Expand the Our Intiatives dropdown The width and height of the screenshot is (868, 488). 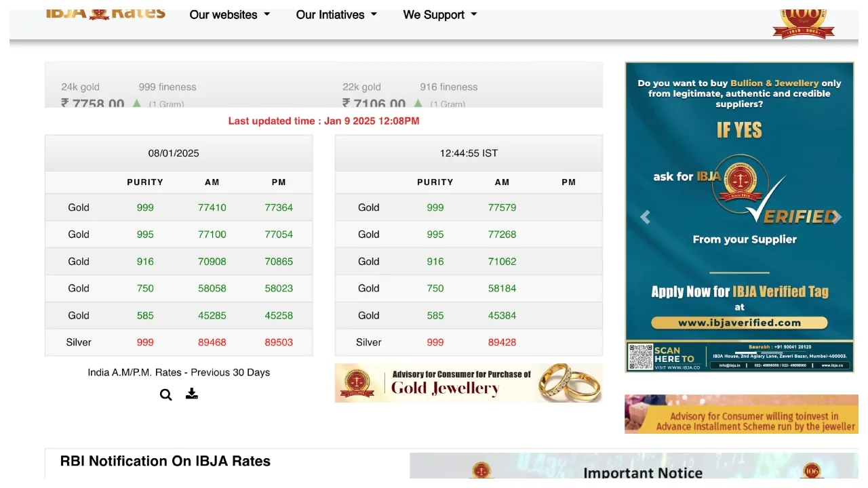pyautogui.click(x=336, y=14)
